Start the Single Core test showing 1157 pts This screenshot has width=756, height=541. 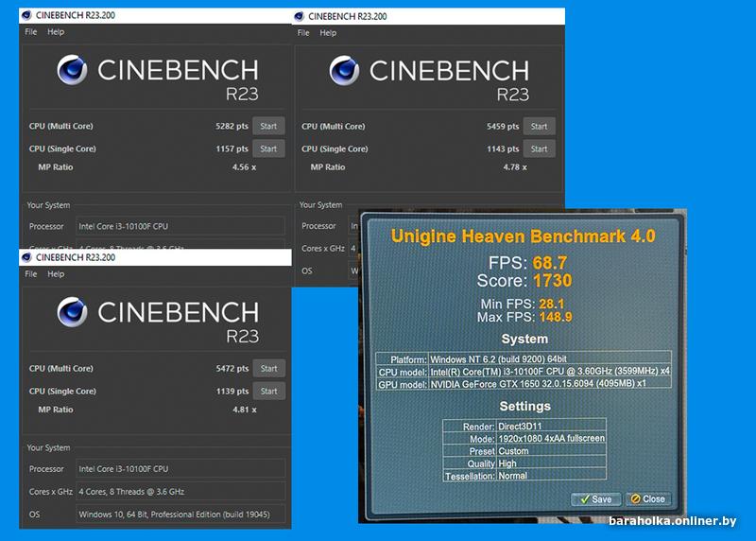click(268, 148)
